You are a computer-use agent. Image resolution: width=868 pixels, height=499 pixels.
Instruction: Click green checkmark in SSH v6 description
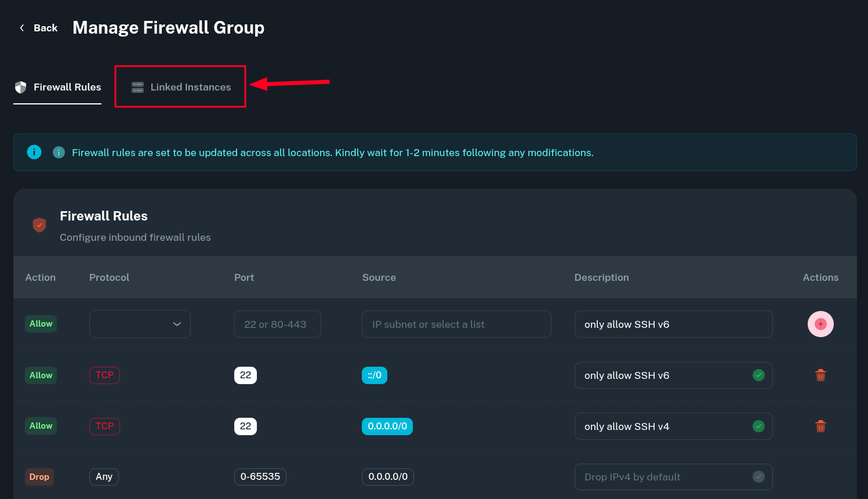tap(758, 375)
